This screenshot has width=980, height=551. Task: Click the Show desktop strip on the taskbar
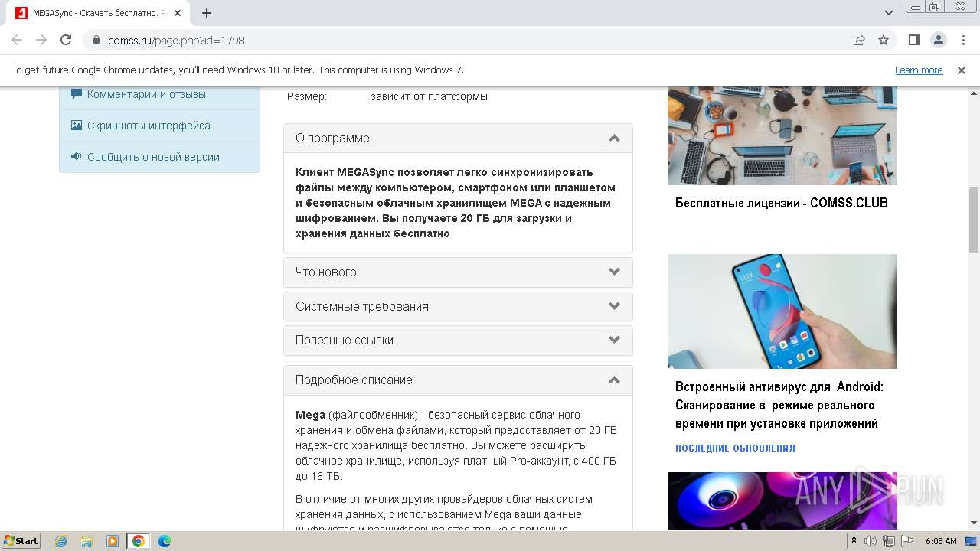point(972,541)
